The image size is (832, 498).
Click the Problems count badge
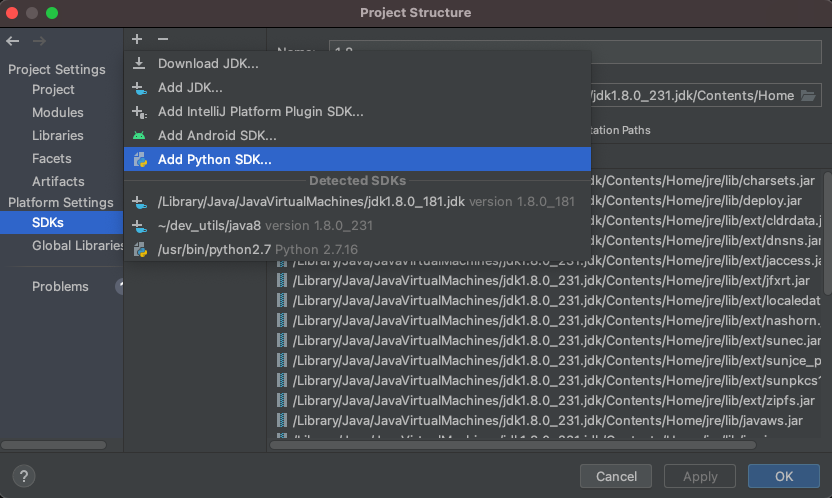(120, 286)
